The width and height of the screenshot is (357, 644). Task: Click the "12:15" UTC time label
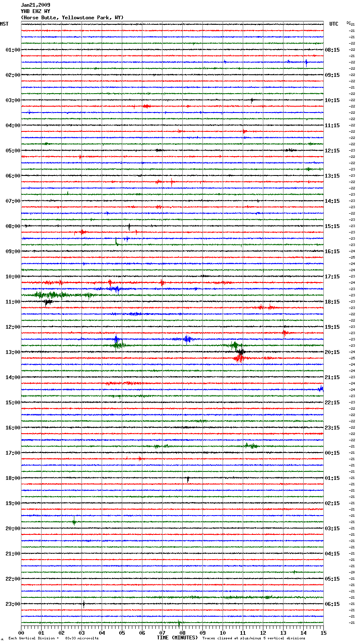[332, 151]
